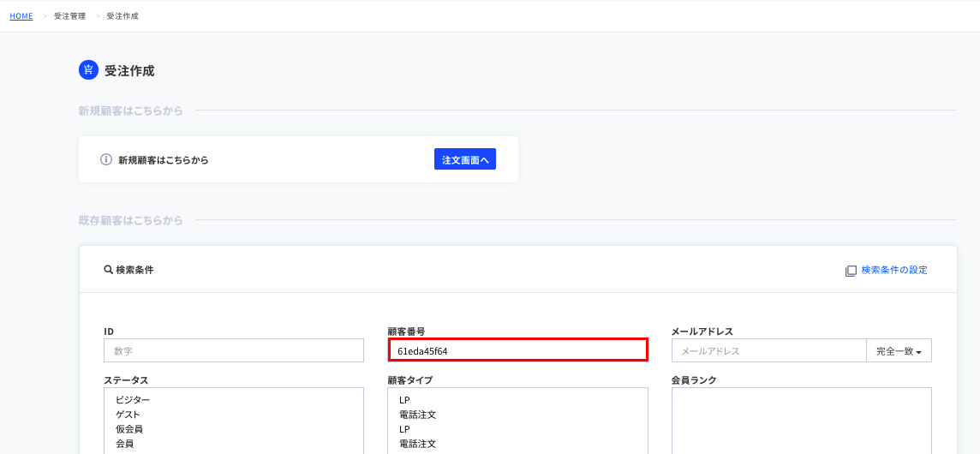Image resolution: width=980 pixels, height=454 pixels.
Task: Click the 注文画面へ button
Action: 465,159
